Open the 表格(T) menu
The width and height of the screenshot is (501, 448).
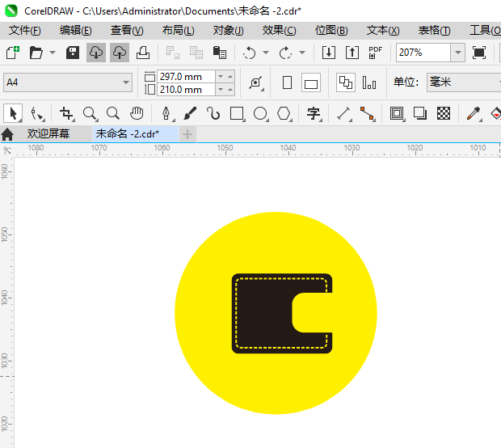(434, 31)
